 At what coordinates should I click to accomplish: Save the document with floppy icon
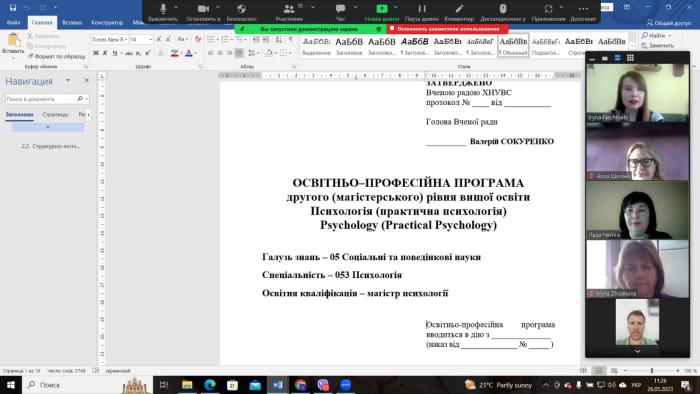(x=13, y=8)
